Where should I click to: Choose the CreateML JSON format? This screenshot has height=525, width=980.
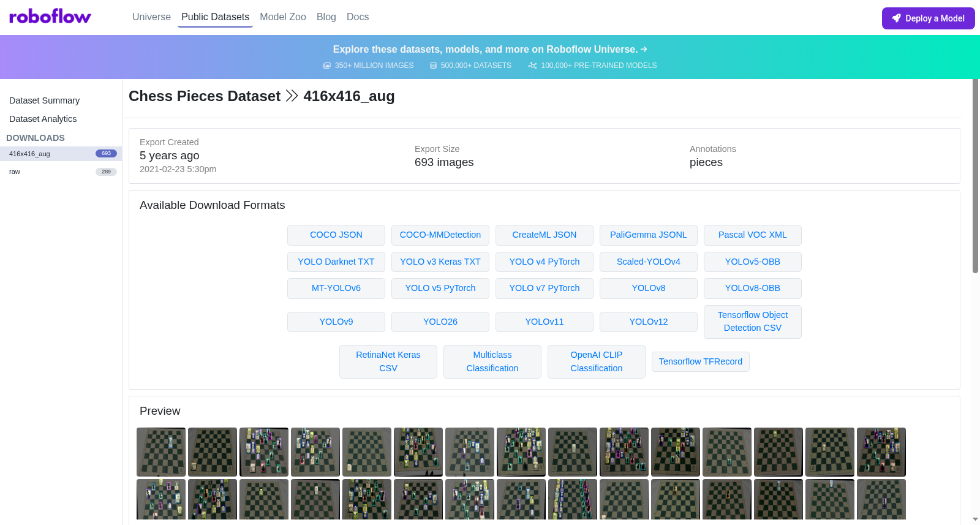pyautogui.click(x=545, y=235)
